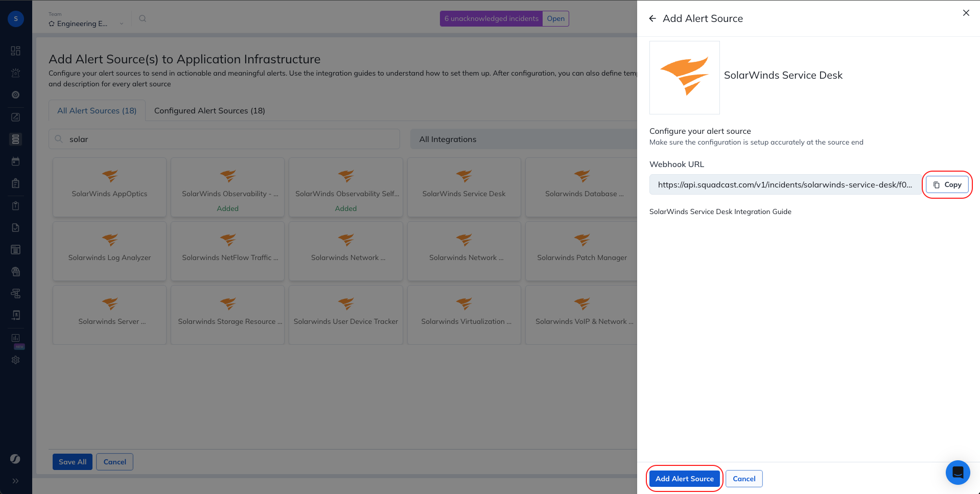Open the settings gear in left sidebar
The image size is (980, 494).
[16, 360]
